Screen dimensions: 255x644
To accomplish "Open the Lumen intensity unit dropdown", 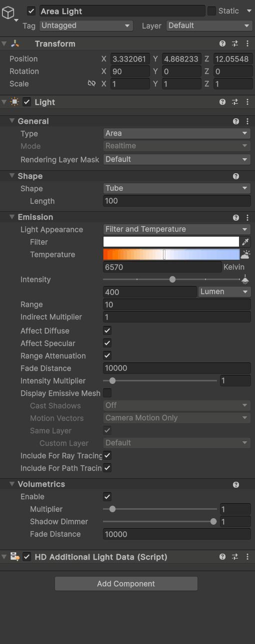I will coord(224,292).
